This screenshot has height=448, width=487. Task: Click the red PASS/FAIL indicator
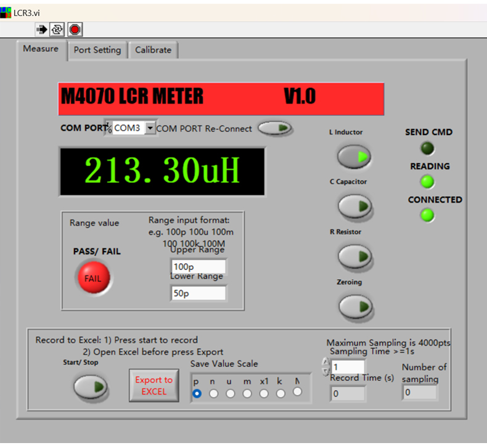coord(92,278)
